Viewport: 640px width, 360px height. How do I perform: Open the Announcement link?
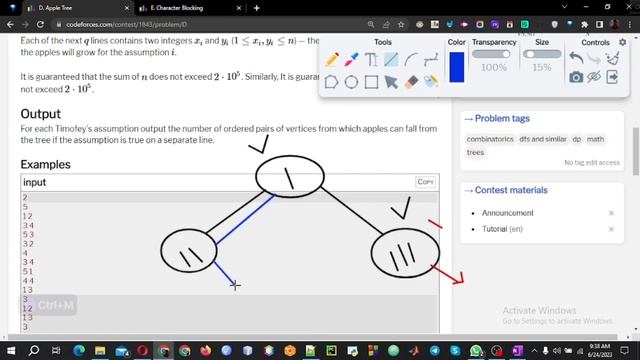507,213
